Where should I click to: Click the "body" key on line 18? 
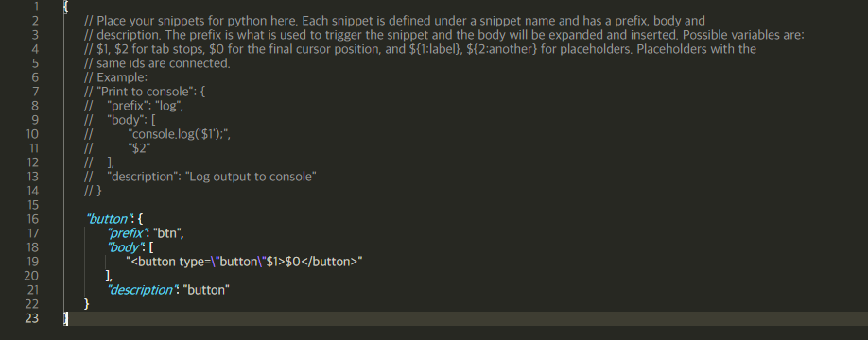pyautogui.click(x=126, y=247)
